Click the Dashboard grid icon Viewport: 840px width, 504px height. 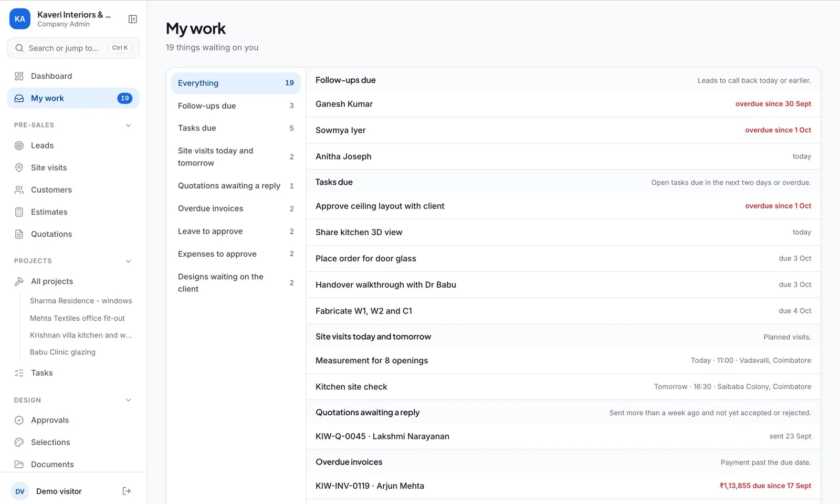coord(19,76)
